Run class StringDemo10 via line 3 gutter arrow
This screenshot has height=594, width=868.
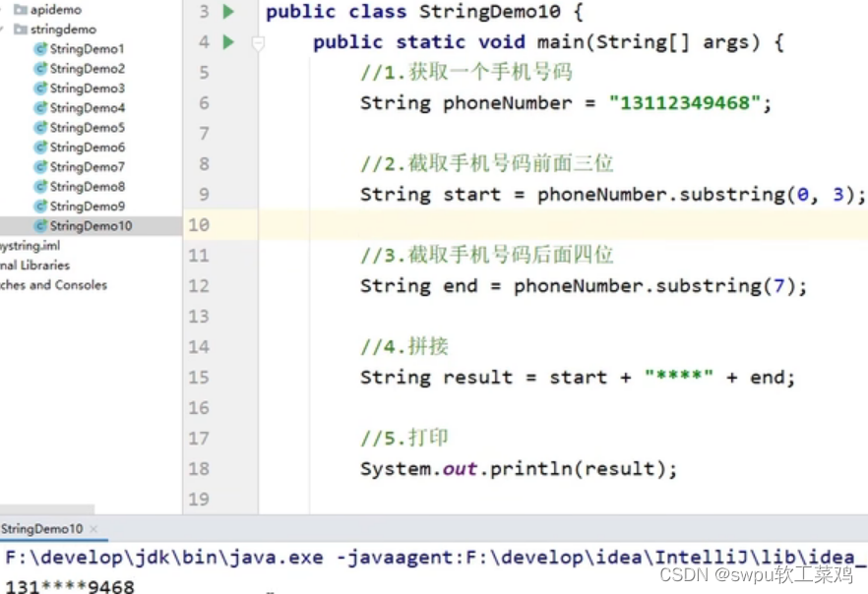228,11
